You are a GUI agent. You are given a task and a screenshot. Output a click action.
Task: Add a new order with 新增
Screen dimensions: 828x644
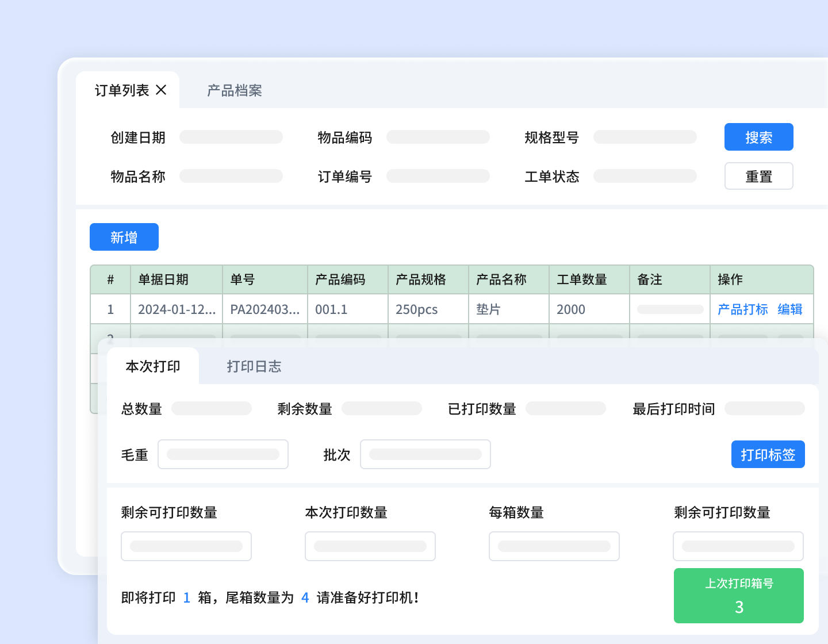tap(124, 237)
